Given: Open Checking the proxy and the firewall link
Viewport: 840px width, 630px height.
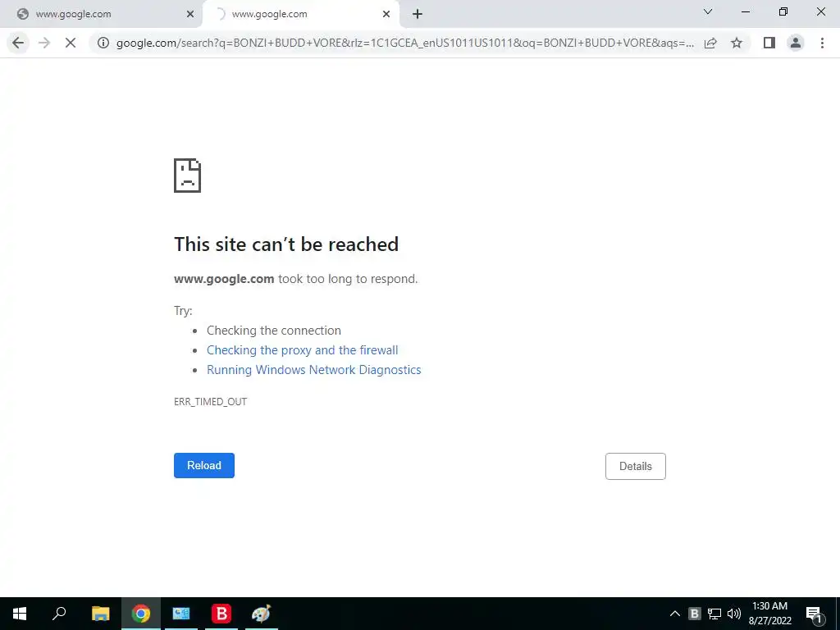Looking at the screenshot, I should (302, 350).
